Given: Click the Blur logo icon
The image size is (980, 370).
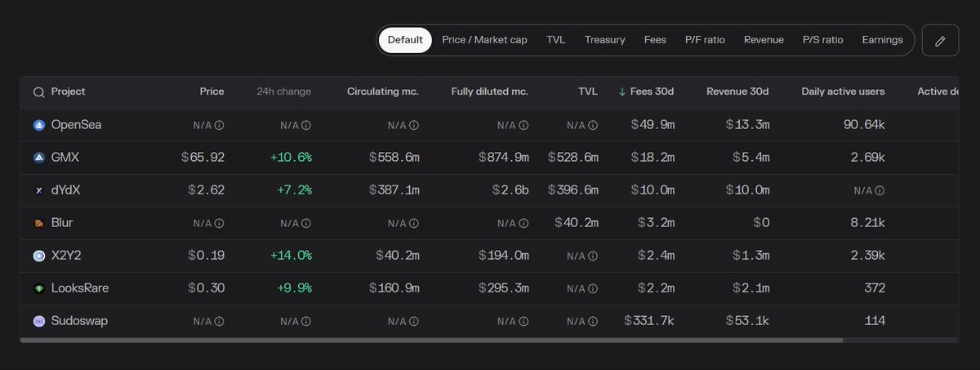Looking at the screenshot, I should (x=38, y=223).
